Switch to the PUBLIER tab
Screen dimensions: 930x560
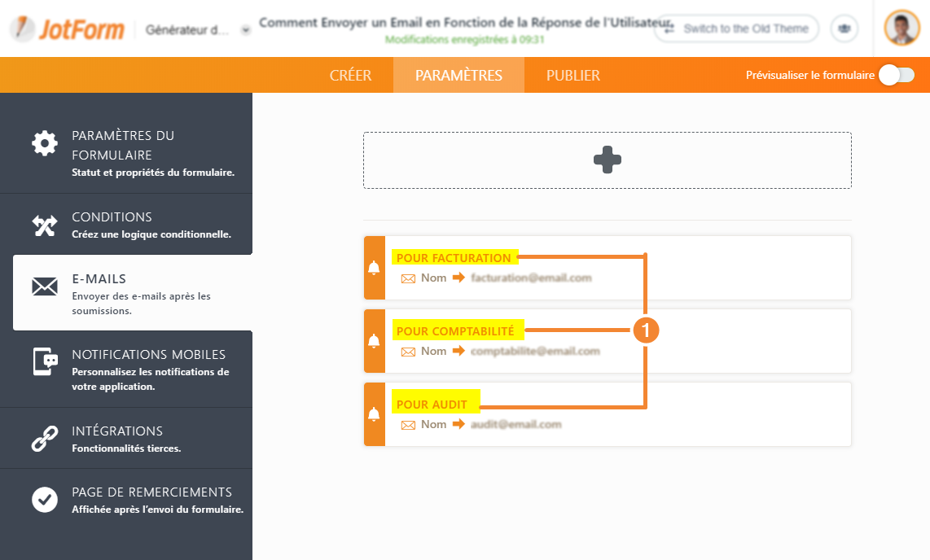572,76
